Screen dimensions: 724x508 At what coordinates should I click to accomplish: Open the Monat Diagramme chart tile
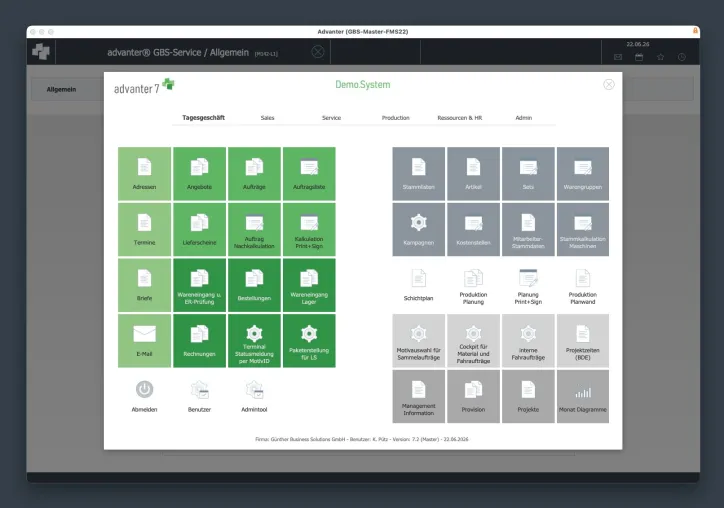point(583,396)
